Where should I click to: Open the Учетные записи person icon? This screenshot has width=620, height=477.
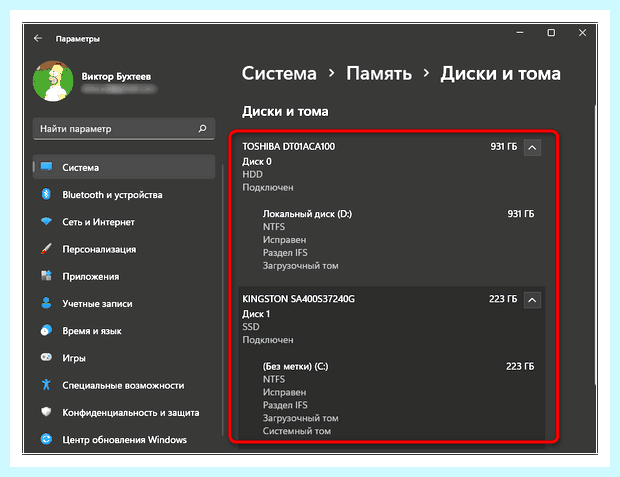coord(46,303)
